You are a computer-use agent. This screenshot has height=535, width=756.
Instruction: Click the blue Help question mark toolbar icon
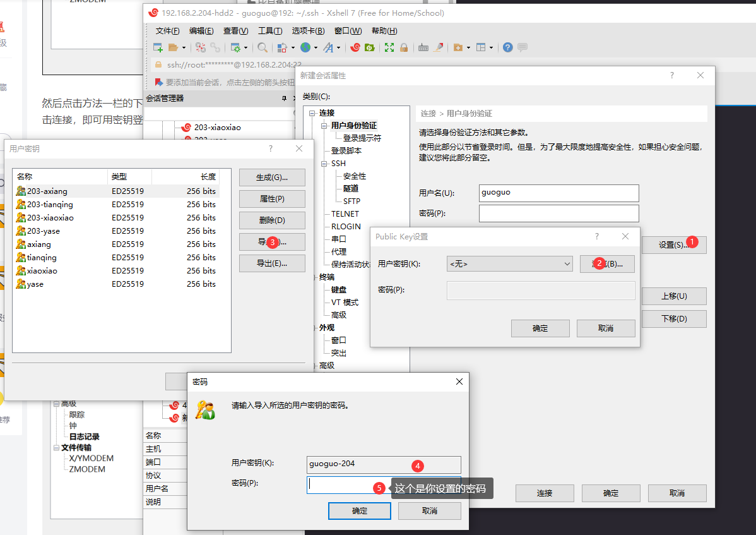coord(508,47)
